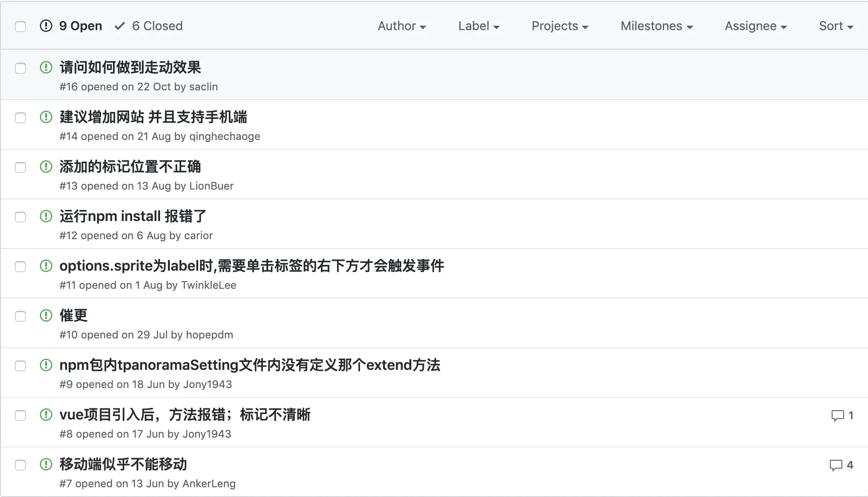Screen dimensions: 868x497
Task: Click the green status icon for issue #10
Action: [46, 315]
